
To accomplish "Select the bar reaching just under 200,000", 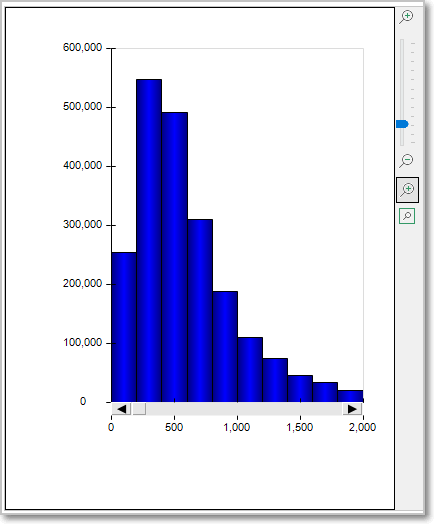I will coord(225,347).
